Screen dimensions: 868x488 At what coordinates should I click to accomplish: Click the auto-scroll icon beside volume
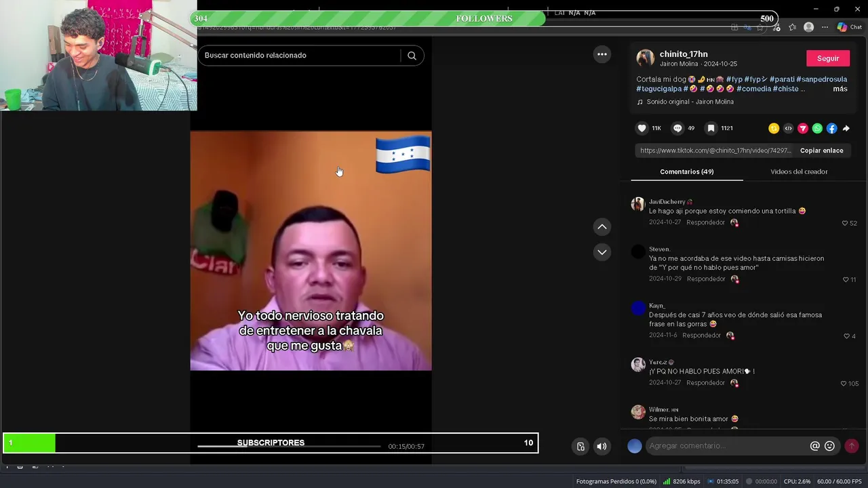pyautogui.click(x=580, y=446)
